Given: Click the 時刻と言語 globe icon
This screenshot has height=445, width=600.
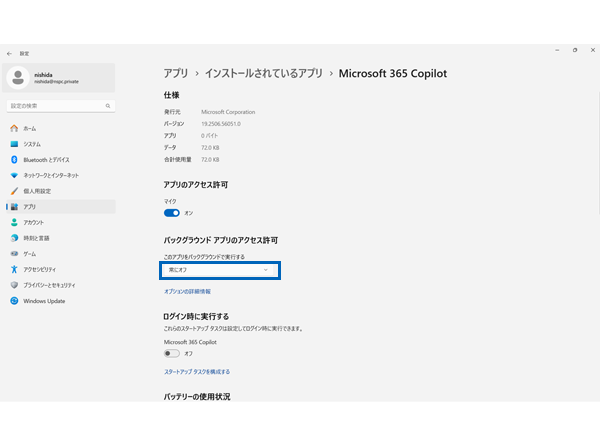Looking at the screenshot, I should 14,238.
